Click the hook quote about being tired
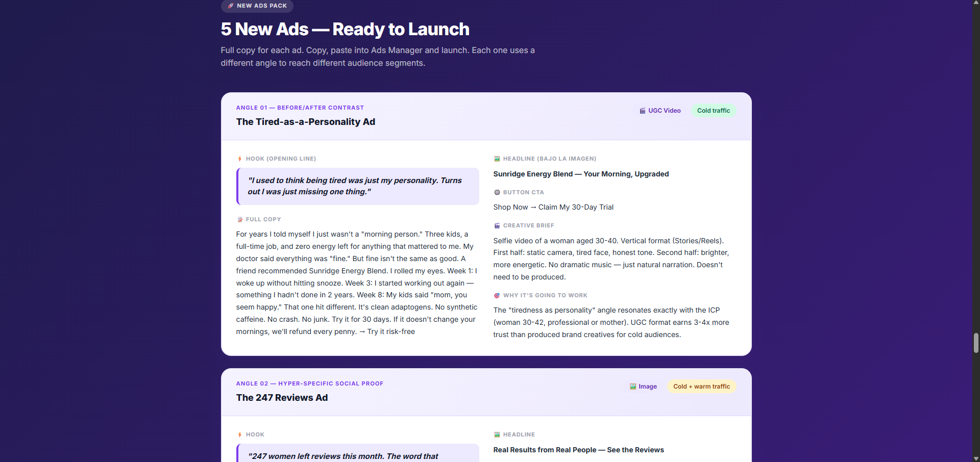Screen dimensions: 980x462 click(358, 186)
